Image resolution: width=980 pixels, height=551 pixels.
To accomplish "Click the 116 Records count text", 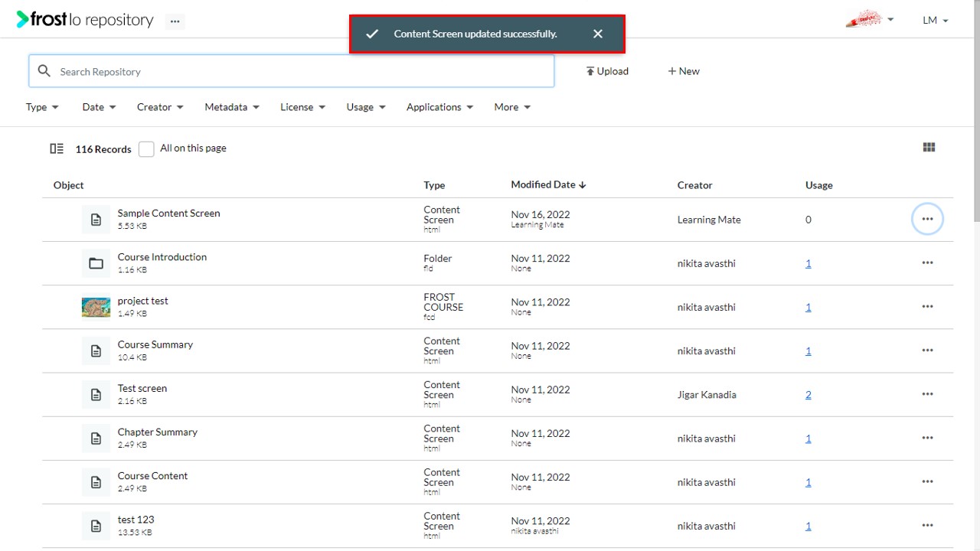I will click(x=103, y=149).
